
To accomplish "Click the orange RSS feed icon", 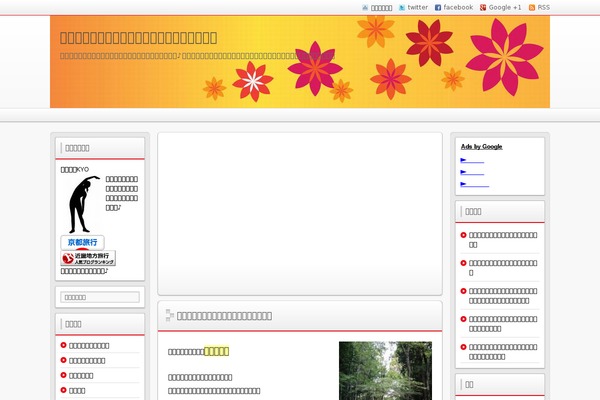I will click(x=532, y=8).
